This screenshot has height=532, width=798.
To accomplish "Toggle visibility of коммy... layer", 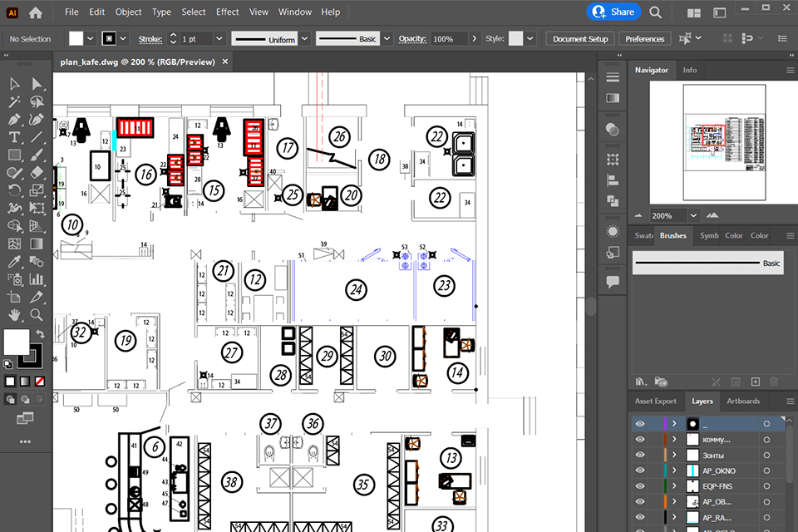I will 640,440.
